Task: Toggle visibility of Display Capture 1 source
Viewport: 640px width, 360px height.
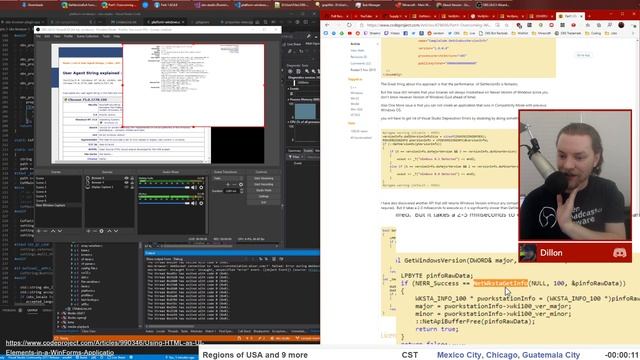Action: (127, 187)
